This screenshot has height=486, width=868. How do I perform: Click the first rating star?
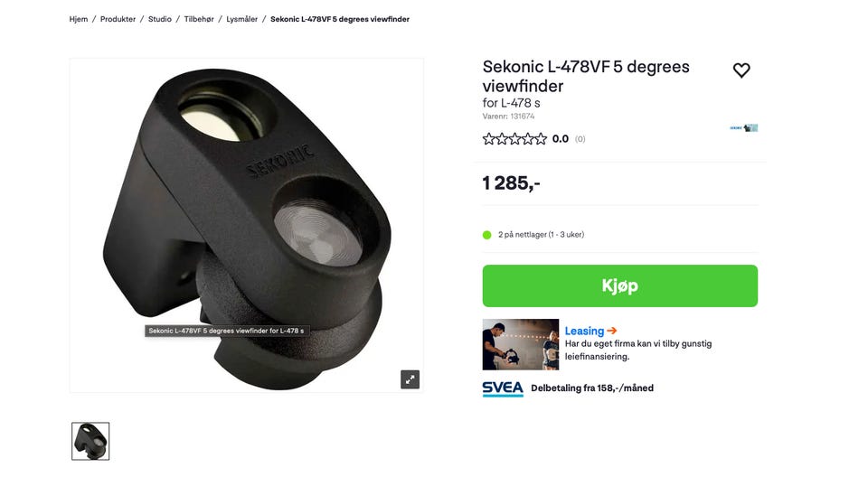tap(488, 139)
